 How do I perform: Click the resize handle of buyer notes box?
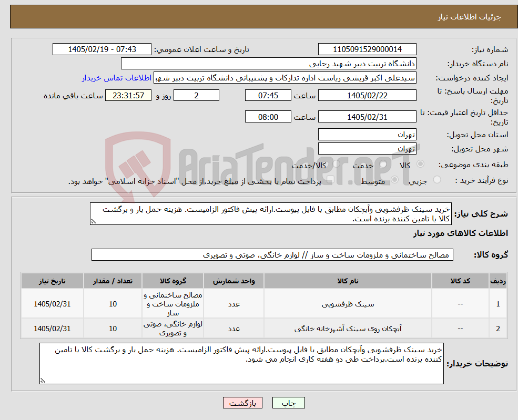(x=43, y=381)
